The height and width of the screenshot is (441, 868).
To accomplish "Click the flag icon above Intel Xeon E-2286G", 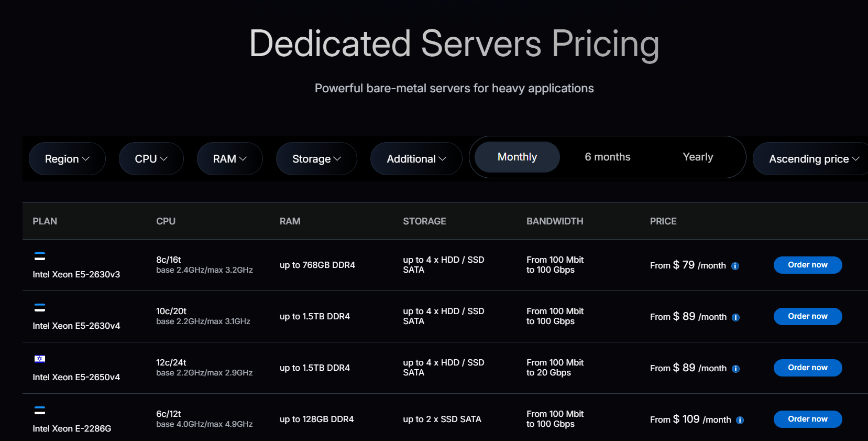I will point(40,411).
